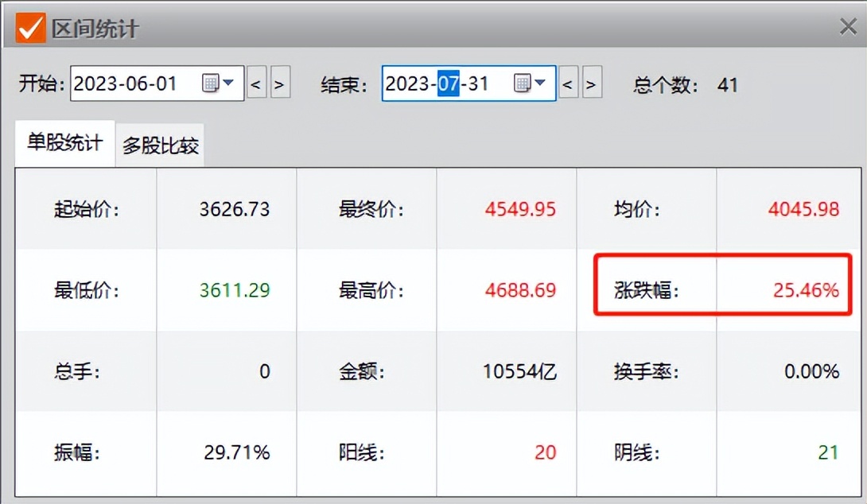867x504 pixels.
Task: Click the 最高价 value 4688.69
Action: pos(521,289)
